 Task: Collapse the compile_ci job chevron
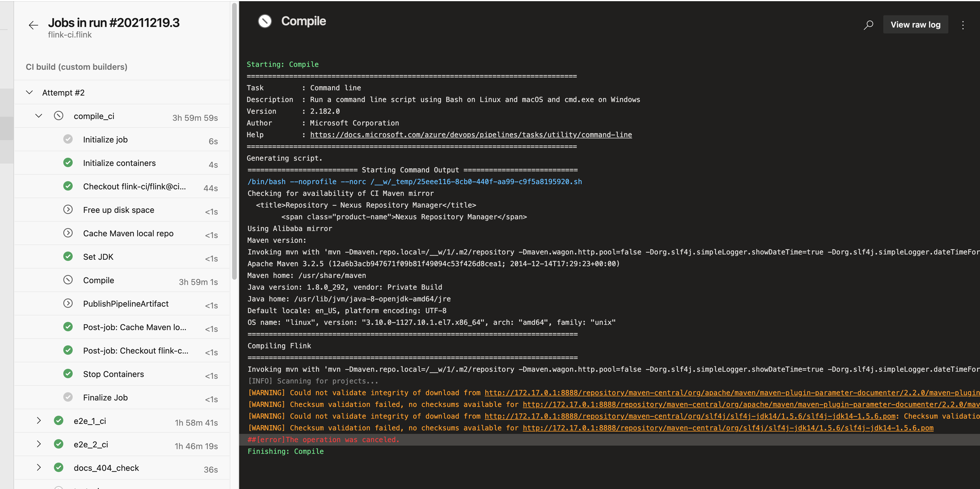coord(38,116)
